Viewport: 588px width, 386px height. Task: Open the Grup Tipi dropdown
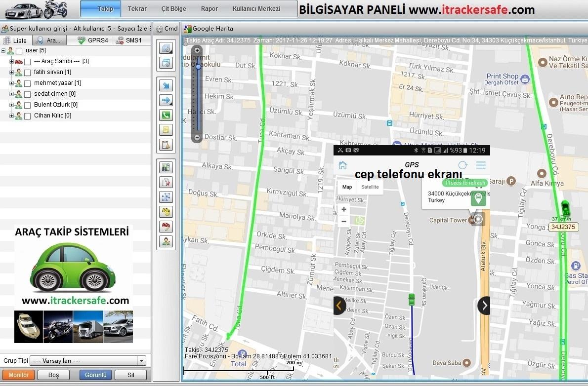[x=141, y=361]
